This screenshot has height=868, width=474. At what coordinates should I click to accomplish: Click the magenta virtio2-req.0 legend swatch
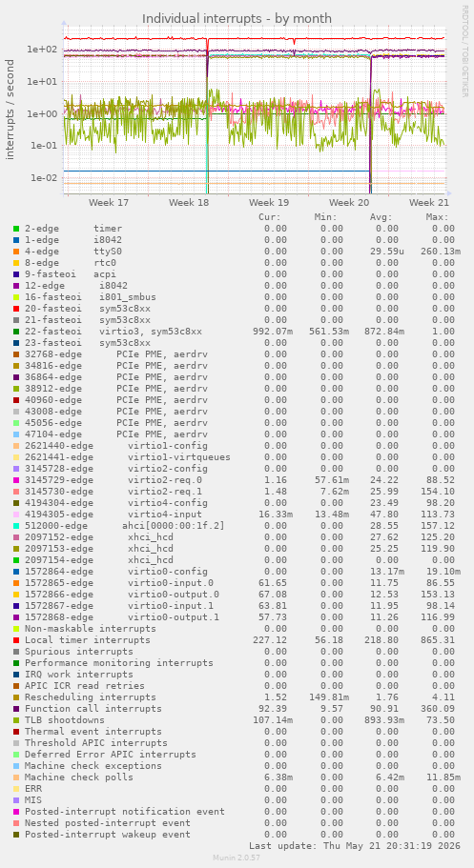(x=16, y=480)
